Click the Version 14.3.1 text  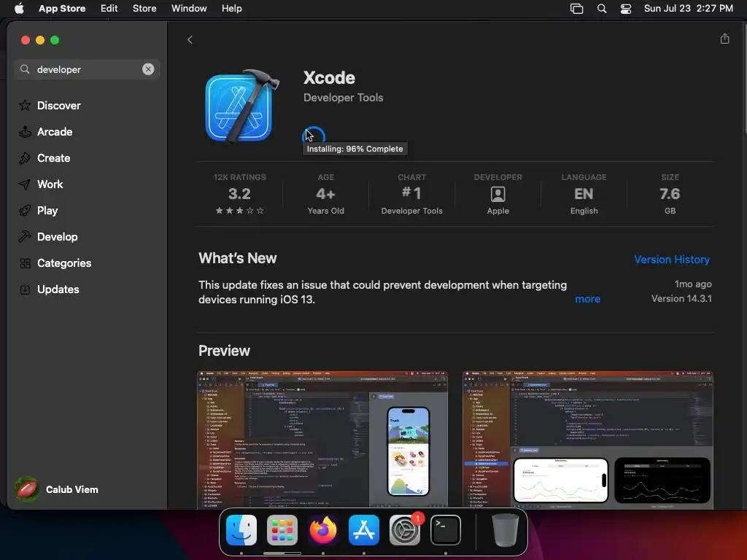(681, 298)
